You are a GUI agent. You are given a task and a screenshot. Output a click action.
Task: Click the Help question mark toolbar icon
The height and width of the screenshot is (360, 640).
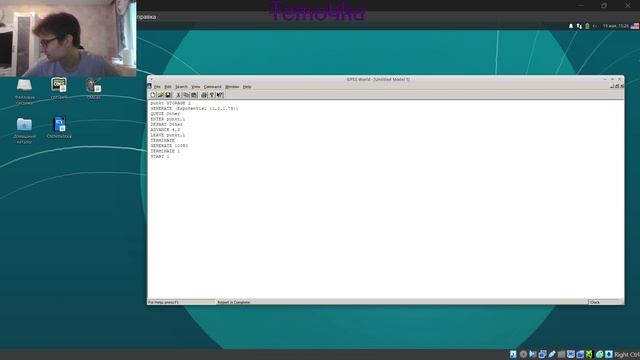212,95
